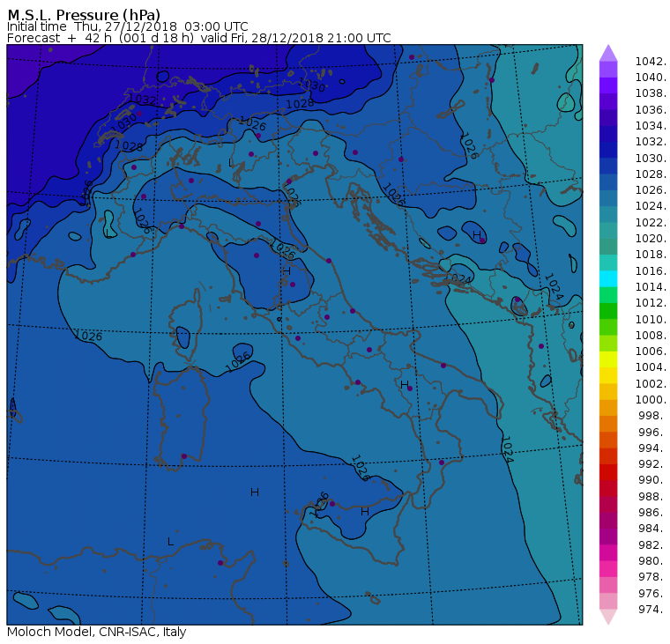Click the H marker over central Italy
This screenshot has width=670, height=644.
287,270
